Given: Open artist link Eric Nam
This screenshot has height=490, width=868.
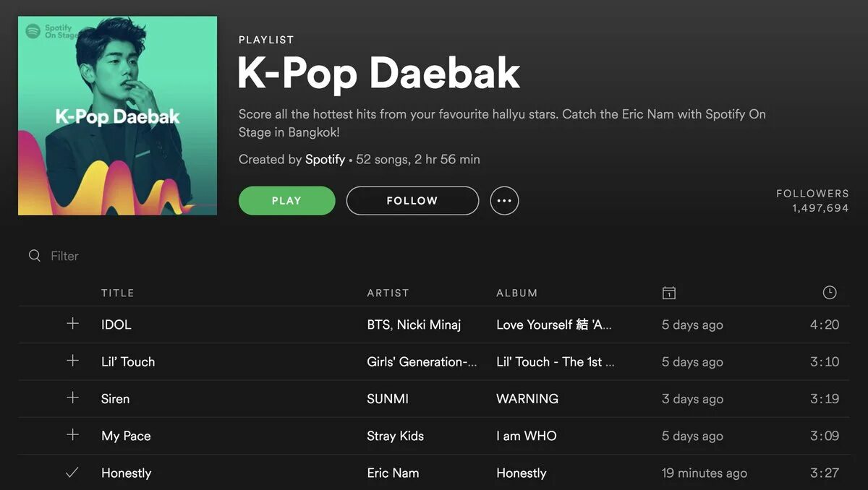Looking at the screenshot, I should tap(393, 473).
